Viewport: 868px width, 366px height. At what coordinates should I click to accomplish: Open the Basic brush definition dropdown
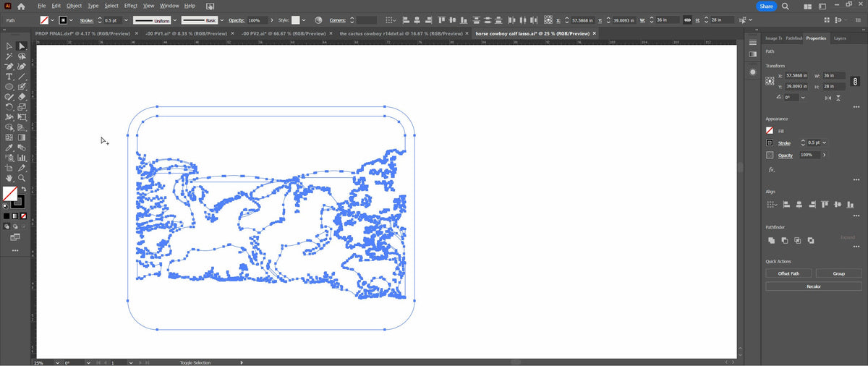click(221, 20)
